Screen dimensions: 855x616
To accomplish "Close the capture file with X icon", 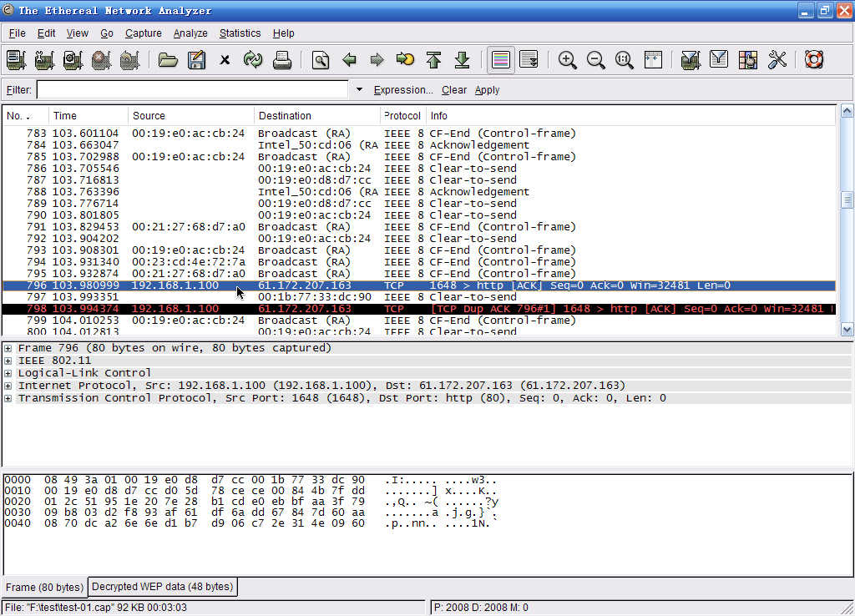I will click(x=225, y=60).
